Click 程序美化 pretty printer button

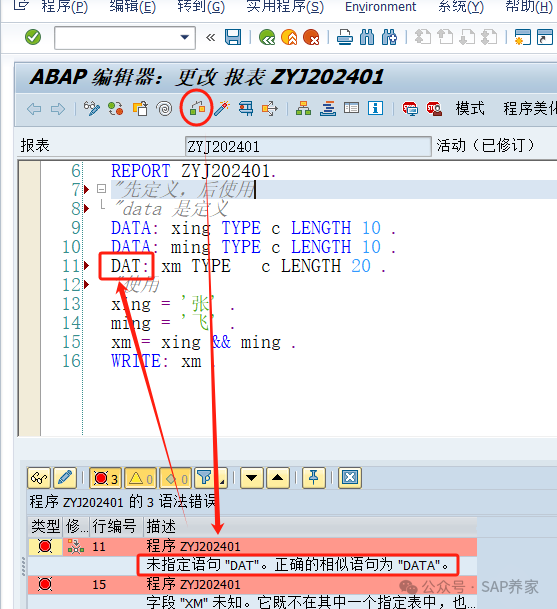(530, 108)
